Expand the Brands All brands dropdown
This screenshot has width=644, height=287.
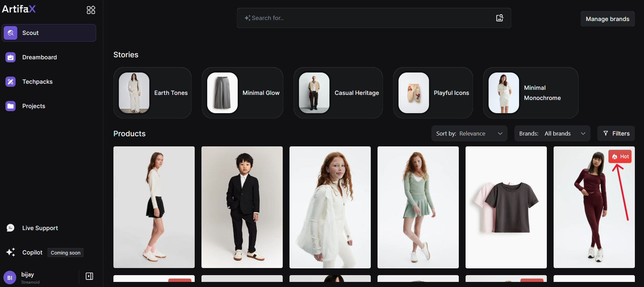pyautogui.click(x=552, y=134)
